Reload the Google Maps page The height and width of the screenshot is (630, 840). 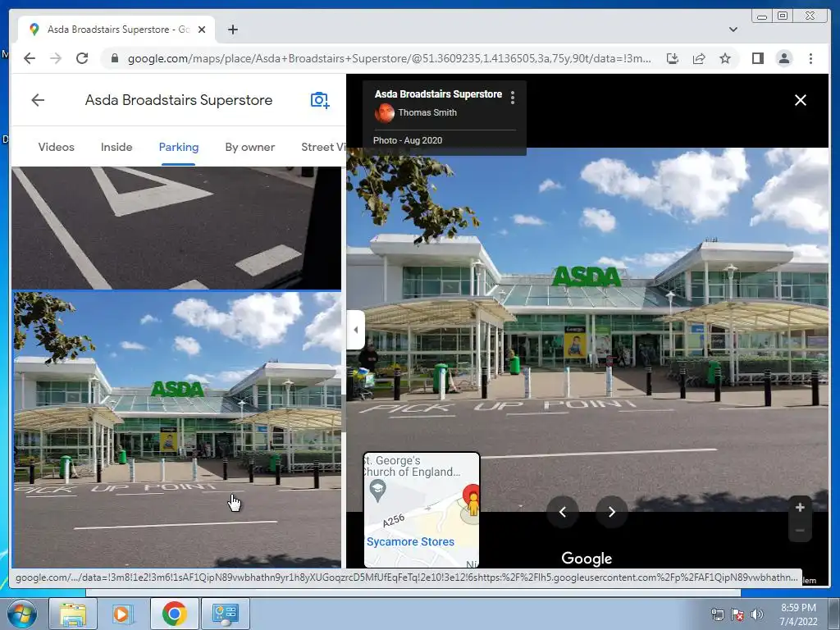pos(82,58)
